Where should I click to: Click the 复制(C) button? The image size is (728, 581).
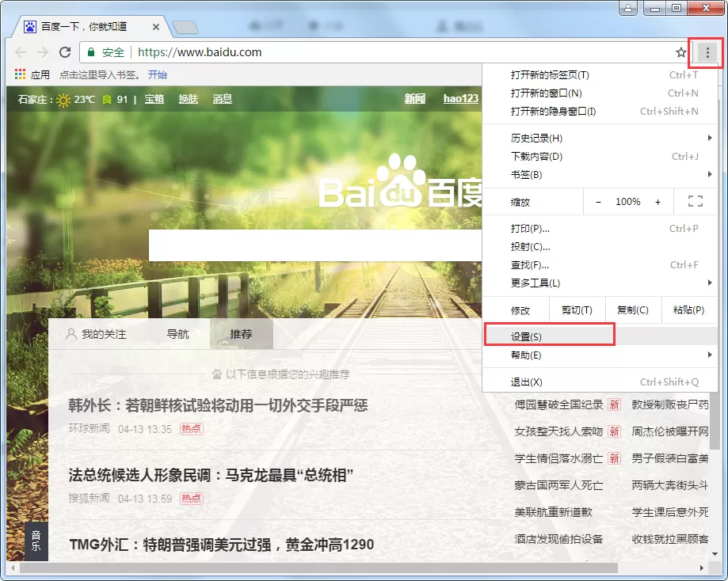633,310
